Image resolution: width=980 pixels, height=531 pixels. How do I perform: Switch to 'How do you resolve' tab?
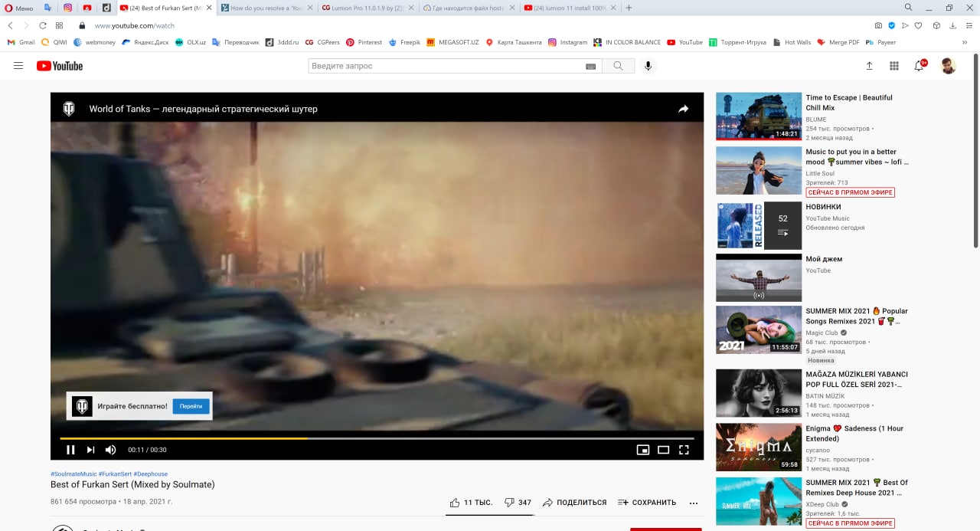click(266, 8)
